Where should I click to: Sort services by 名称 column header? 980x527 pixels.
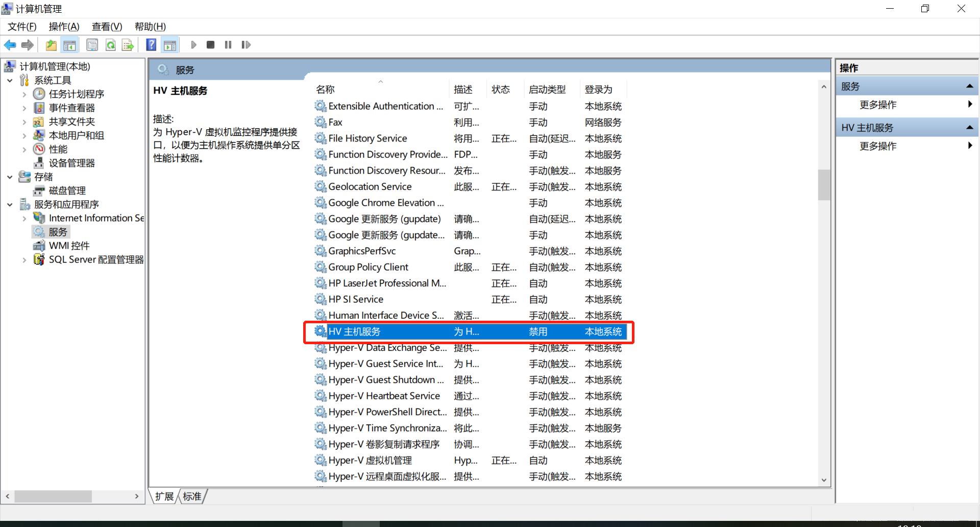click(x=381, y=89)
